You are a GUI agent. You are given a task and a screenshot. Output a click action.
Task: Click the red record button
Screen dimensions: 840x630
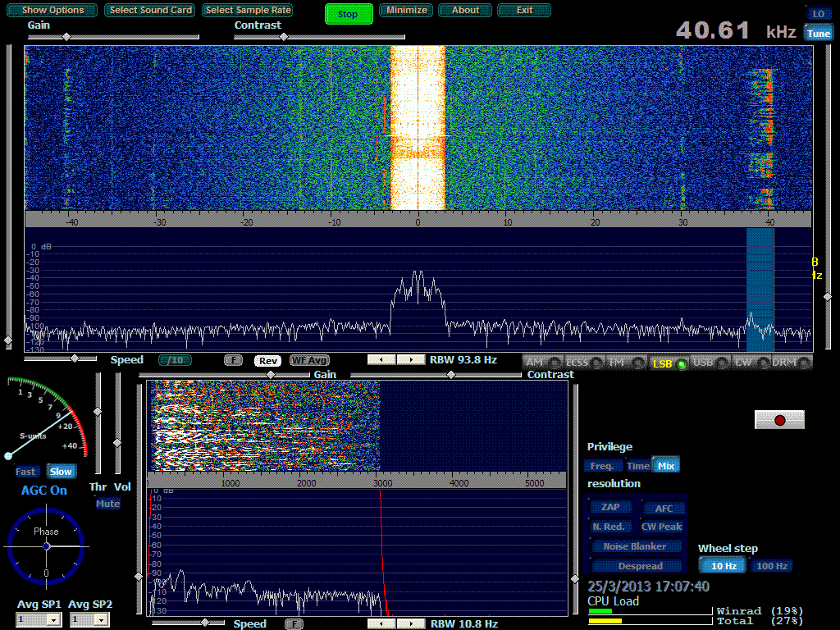pyautogui.click(x=779, y=420)
